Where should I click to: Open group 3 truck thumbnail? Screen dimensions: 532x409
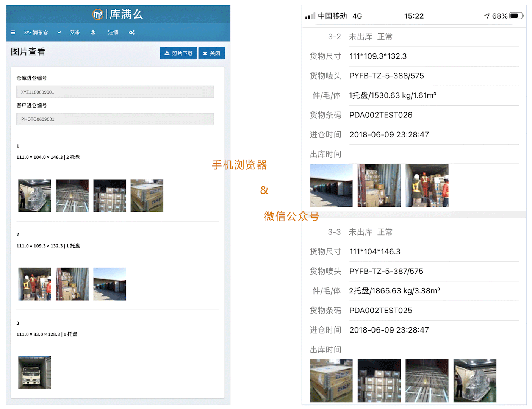34,373
